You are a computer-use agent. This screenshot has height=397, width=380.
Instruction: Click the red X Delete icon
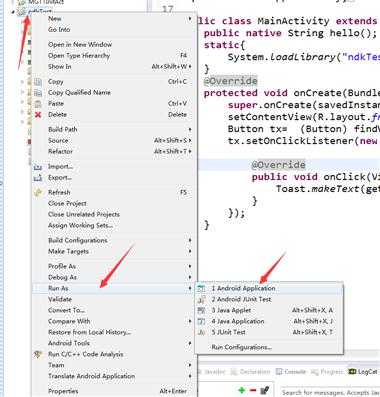(x=38, y=115)
